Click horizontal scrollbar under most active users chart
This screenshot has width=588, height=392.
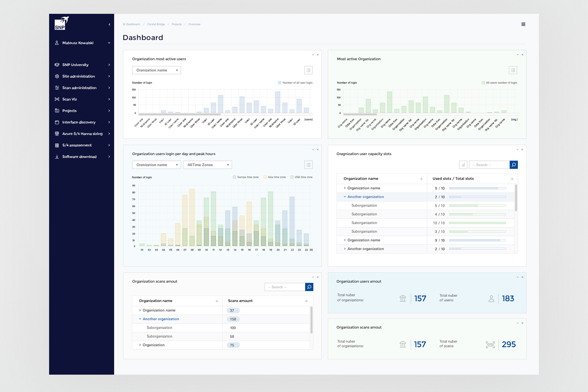tap(179, 114)
